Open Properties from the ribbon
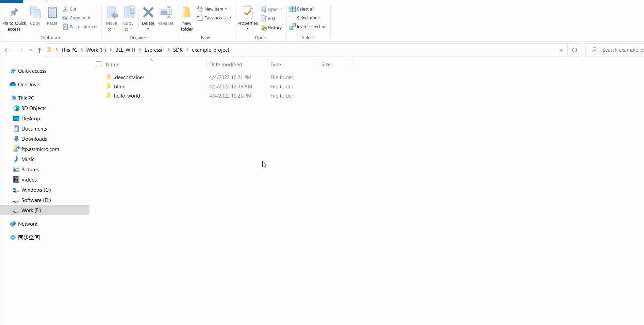This screenshot has width=644, height=325. 247,14
